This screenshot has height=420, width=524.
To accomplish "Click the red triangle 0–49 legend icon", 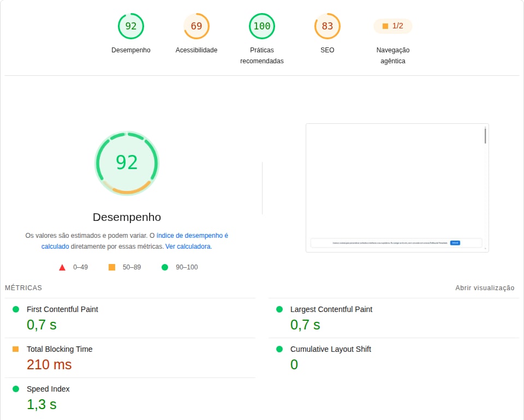I will click(62, 267).
